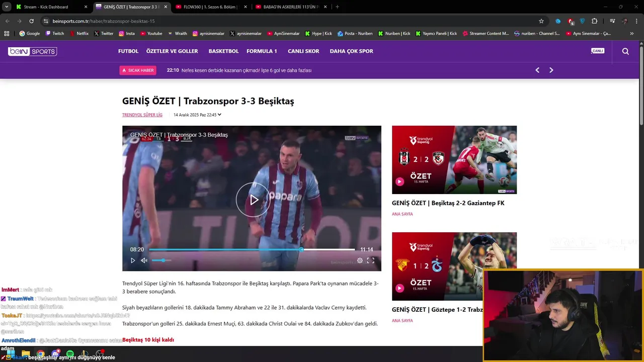The image size is (644, 362).
Task: Open Discord from the taskbar
Action: click(x=55, y=354)
